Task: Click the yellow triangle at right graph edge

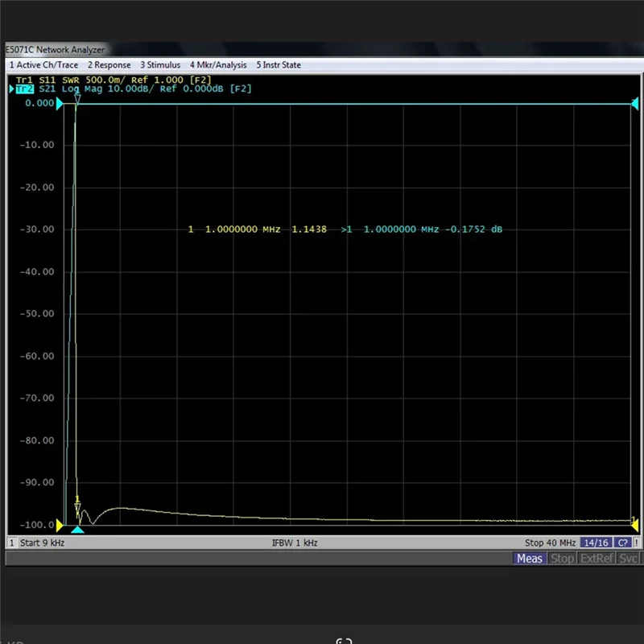Action: pos(634,525)
